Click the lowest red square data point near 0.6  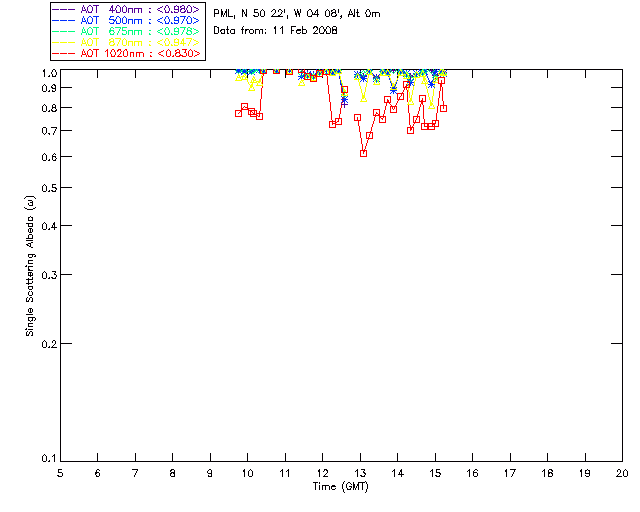[x=363, y=154]
